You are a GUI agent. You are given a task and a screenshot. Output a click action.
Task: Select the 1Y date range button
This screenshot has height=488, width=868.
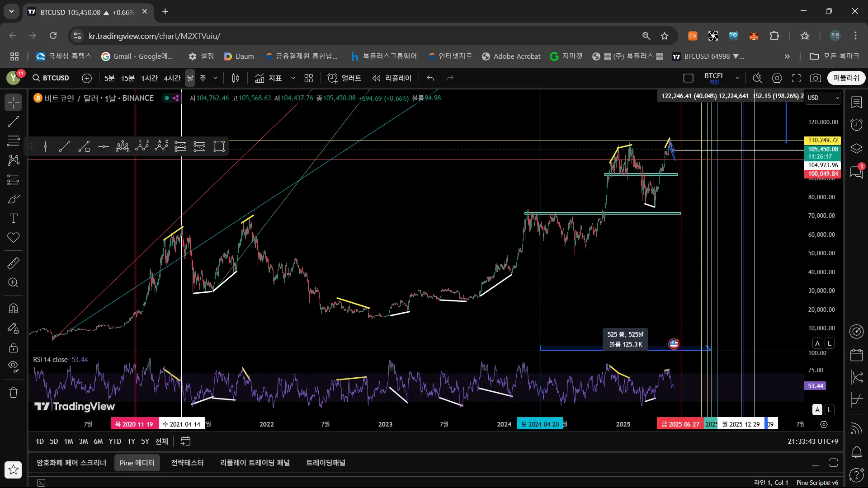click(131, 441)
